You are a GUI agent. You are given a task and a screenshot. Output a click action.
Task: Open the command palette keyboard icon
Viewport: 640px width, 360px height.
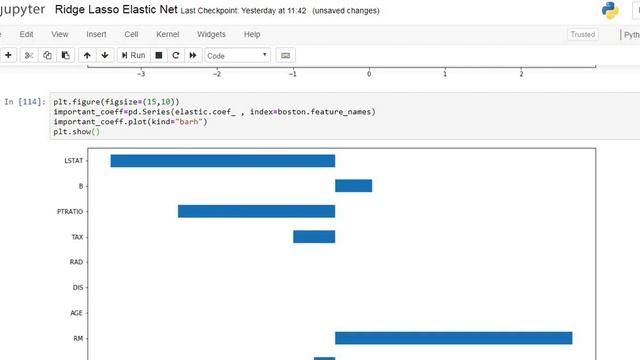click(x=285, y=55)
